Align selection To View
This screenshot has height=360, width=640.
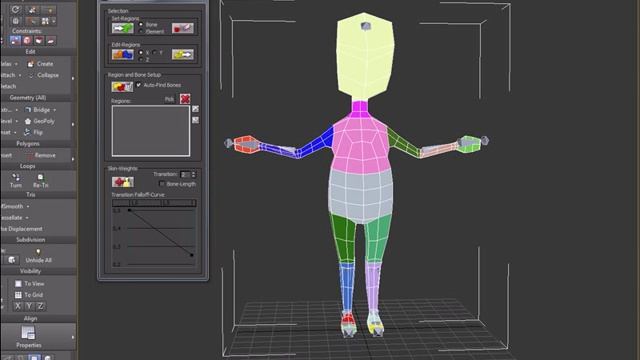tap(29, 284)
